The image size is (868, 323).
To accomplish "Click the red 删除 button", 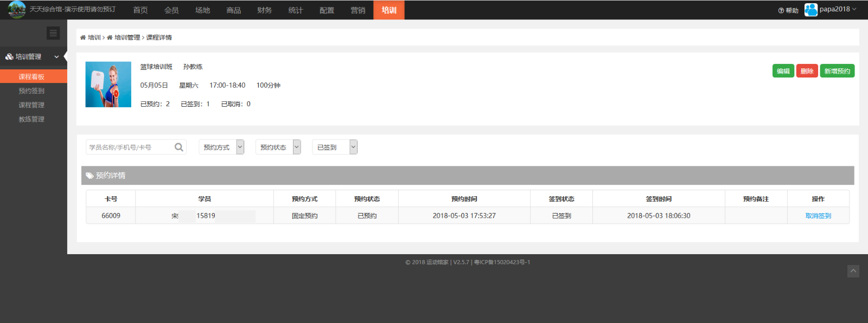I will pyautogui.click(x=807, y=71).
